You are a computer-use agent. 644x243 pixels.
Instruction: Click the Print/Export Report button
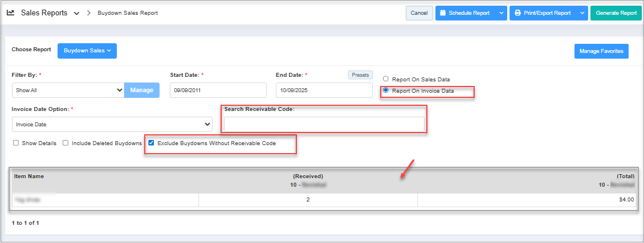pyautogui.click(x=543, y=13)
